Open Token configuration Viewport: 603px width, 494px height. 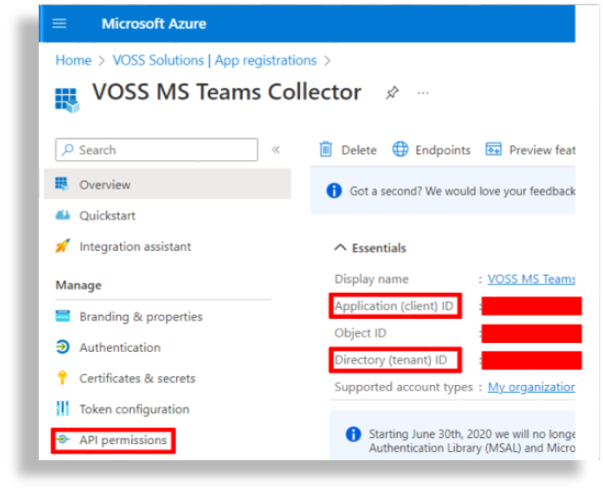click(134, 409)
